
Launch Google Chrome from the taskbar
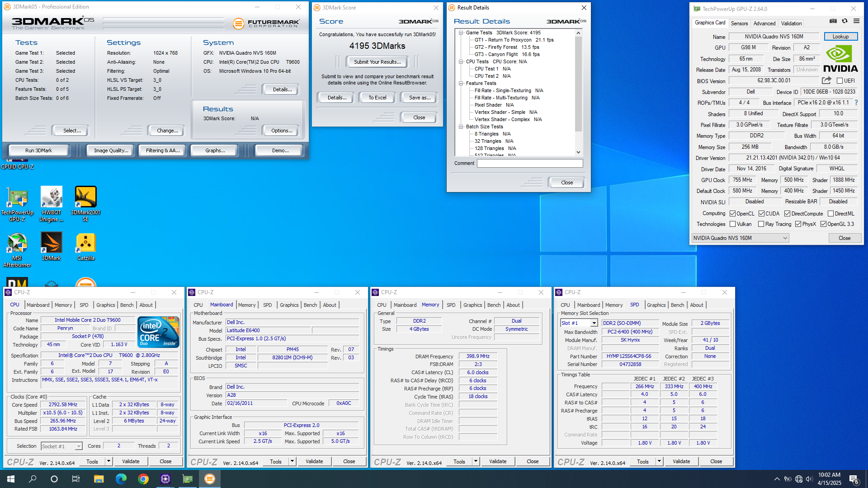coord(143,479)
